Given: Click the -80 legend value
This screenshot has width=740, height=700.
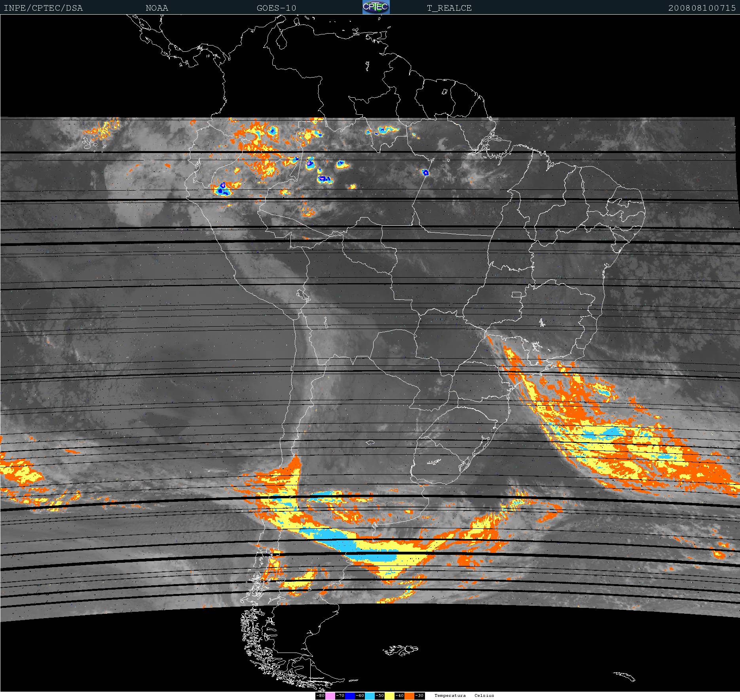Looking at the screenshot, I should (x=321, y=696).
